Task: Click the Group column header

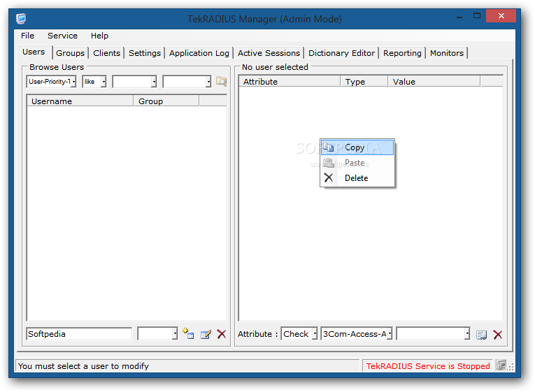Action: click(x=166, y=101)
